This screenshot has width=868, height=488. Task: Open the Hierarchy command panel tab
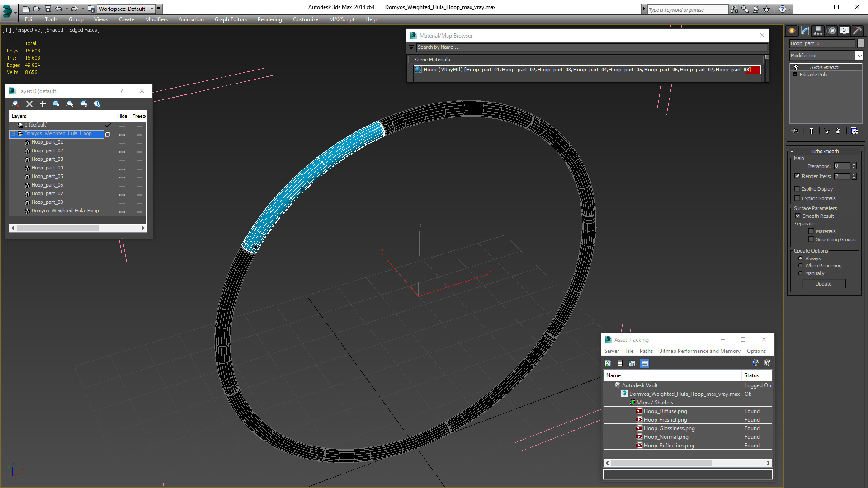(x=818, y=31)
